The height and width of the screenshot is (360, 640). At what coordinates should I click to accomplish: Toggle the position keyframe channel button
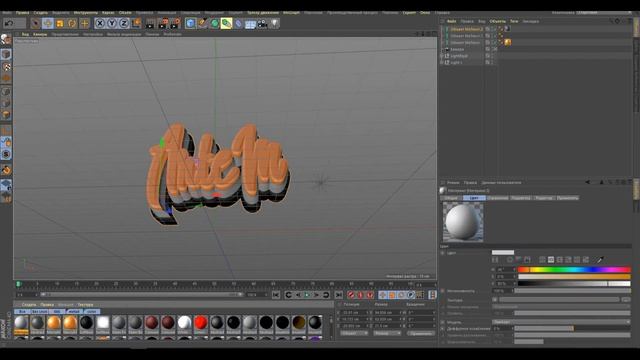tap(382, 295)
